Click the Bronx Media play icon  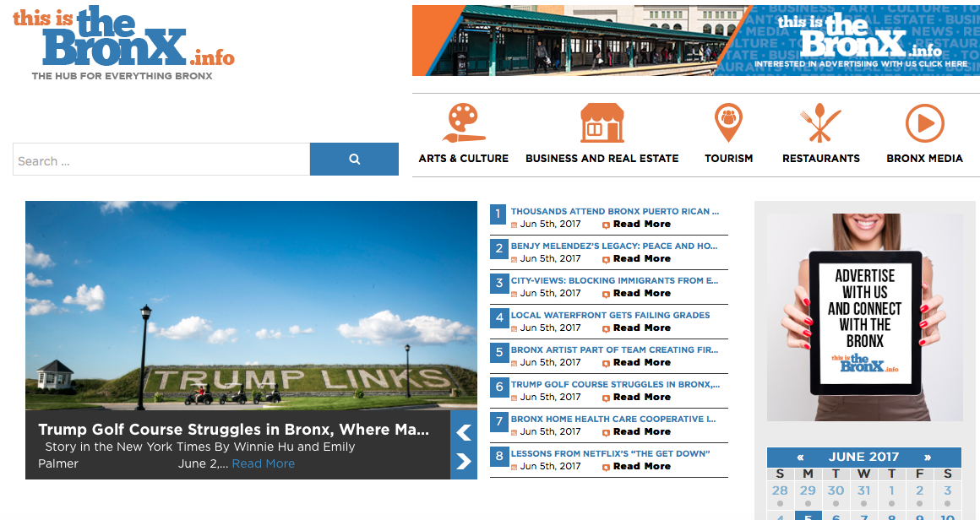pos(924,123)
